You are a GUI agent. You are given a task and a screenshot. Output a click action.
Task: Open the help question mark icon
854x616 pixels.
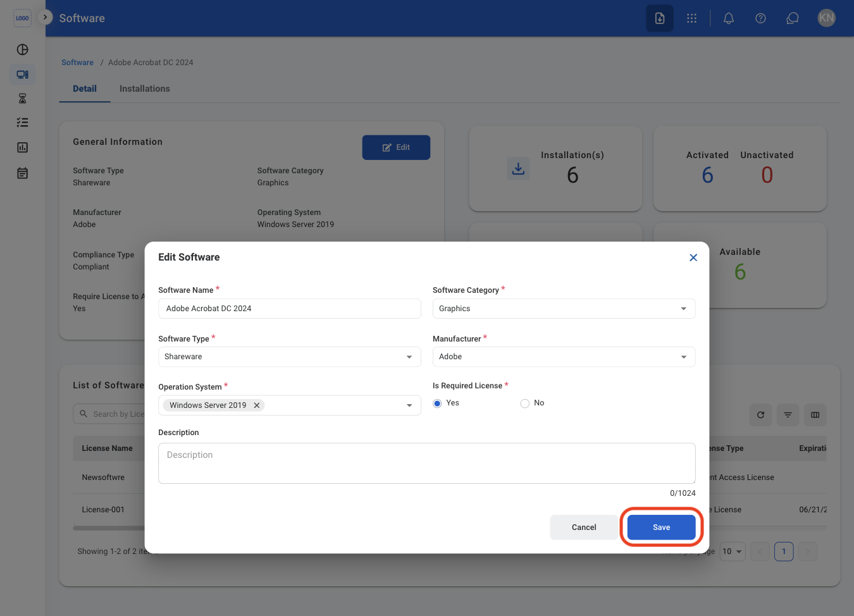pyautogui.click(x=760, y=18)
